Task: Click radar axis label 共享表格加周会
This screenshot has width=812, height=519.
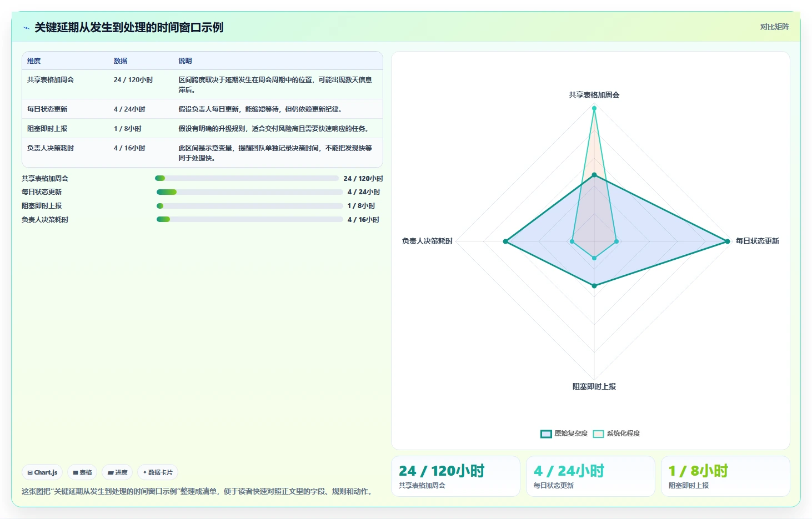Action: (594, 95)
